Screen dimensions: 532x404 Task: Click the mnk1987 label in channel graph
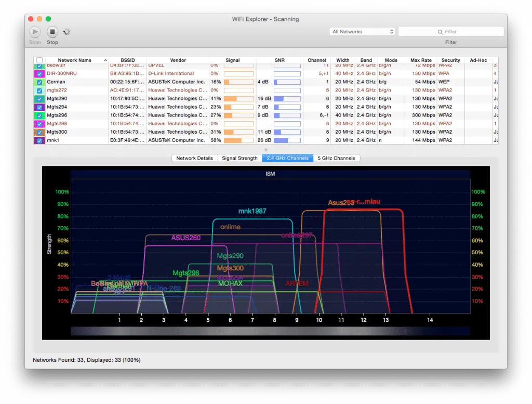pos(252,211)
